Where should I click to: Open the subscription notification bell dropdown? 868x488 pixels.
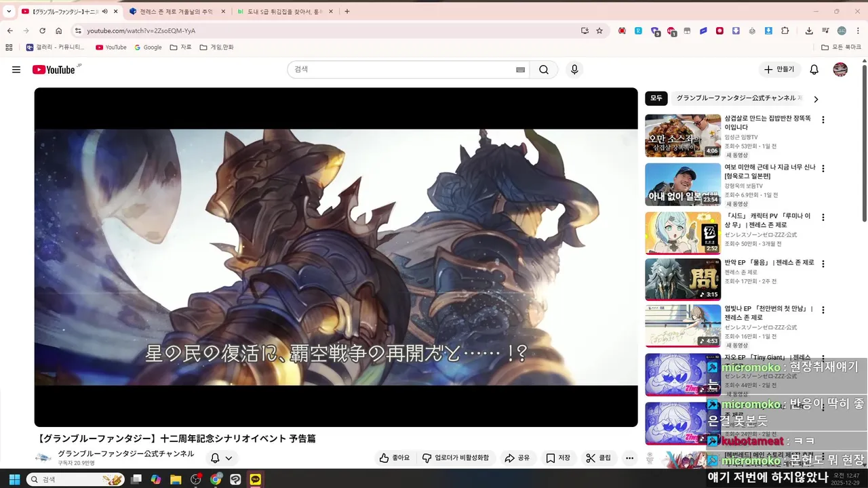(x=221, y=458)
